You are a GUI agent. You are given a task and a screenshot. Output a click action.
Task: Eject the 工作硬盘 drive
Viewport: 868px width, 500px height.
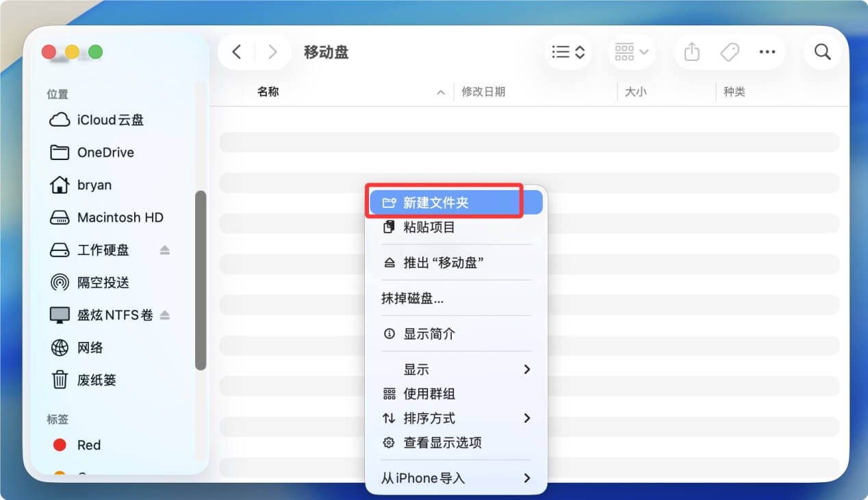coord(164,250)
